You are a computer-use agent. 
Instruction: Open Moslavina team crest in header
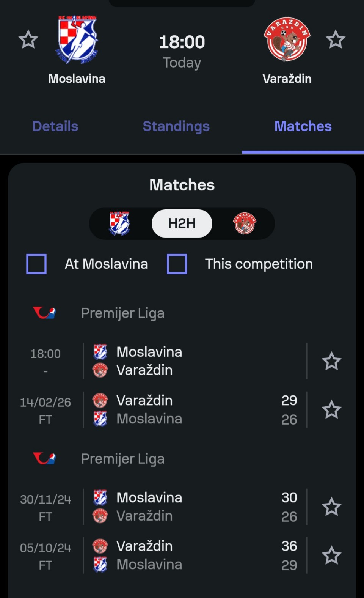(x=77, y=39)
